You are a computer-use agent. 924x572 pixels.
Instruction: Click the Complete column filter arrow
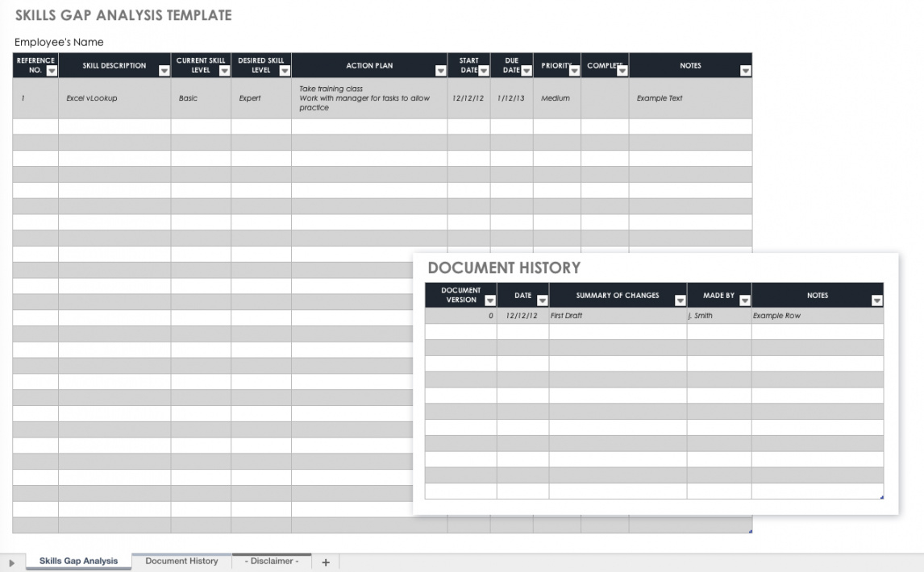tap(622, 71)
